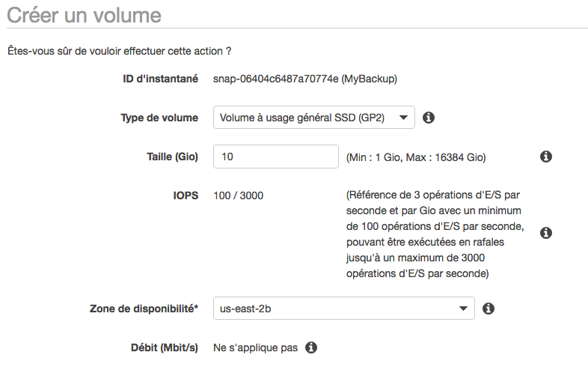Open info icon beside Ne s'applique pas
The height and width of the screenshot is (373, 588).
coord(311,348)
